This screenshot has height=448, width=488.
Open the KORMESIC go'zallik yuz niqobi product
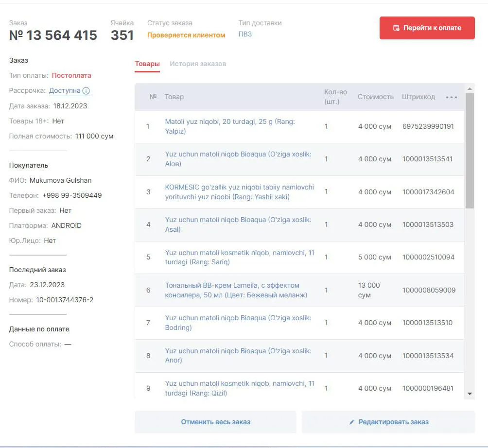(x=239, y=192)
